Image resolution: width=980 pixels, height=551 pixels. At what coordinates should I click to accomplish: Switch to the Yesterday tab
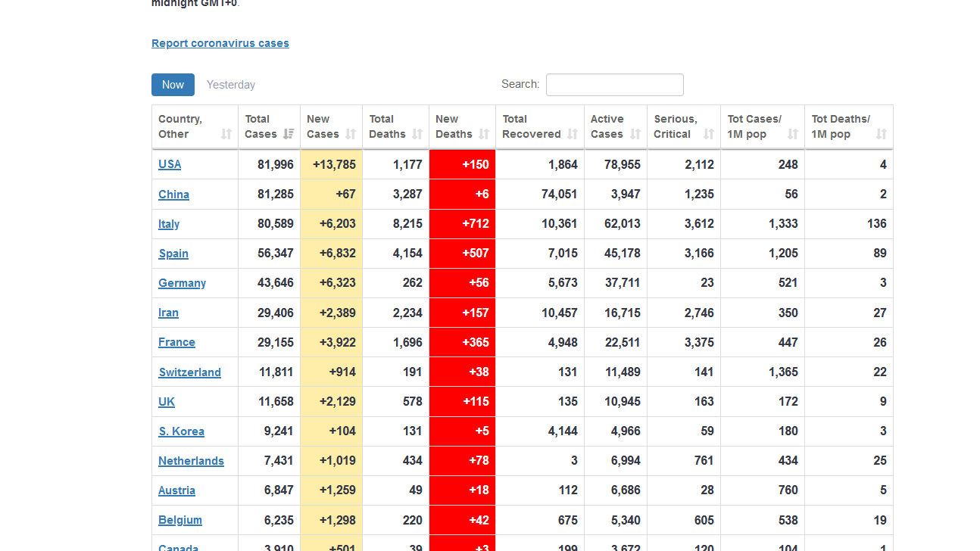click(x=231, y=85)
